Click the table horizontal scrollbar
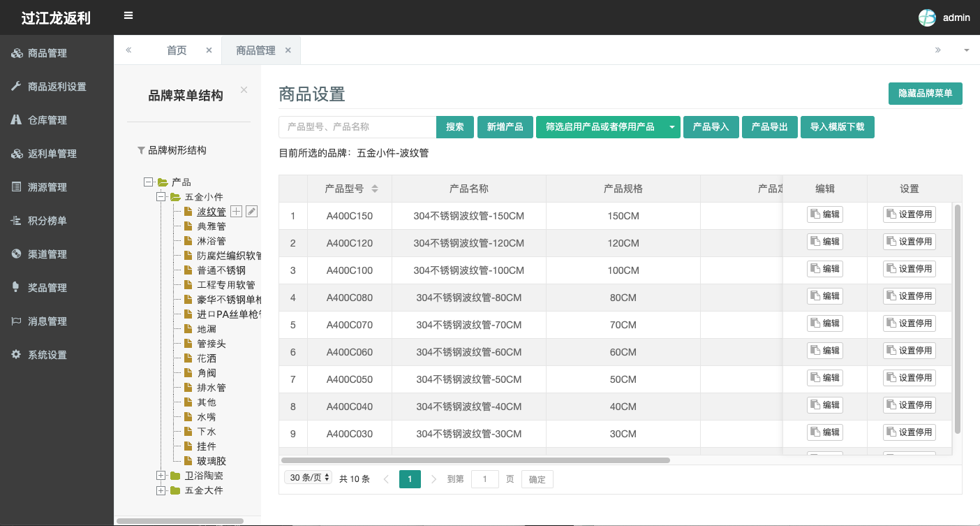Viewport: 980px width, 526px height. (475, 460)
